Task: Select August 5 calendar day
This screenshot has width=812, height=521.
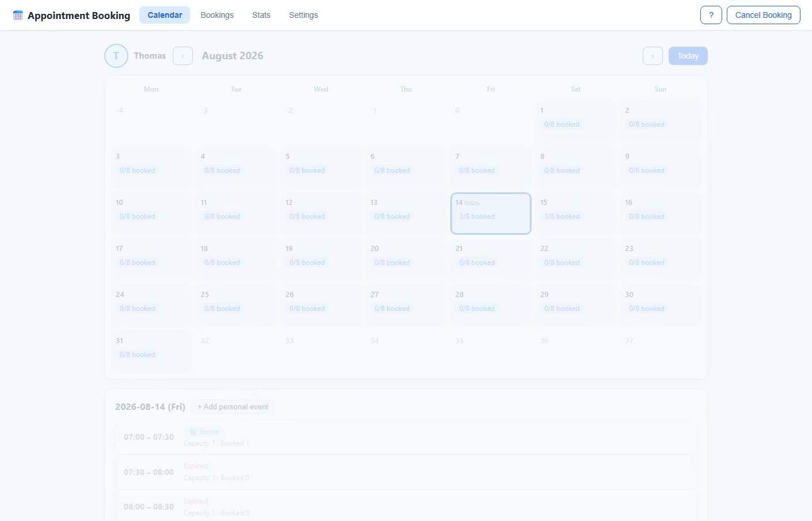Action: (321, 168)
